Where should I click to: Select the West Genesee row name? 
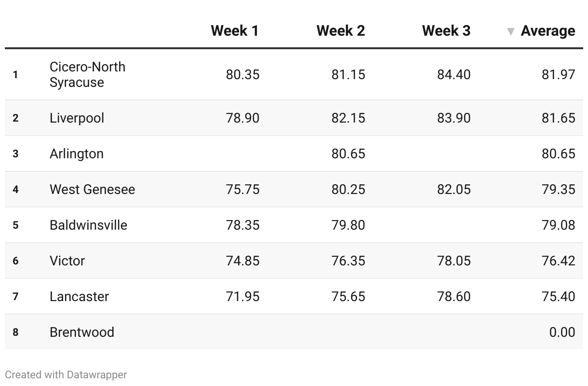click(x=92, y=190)
